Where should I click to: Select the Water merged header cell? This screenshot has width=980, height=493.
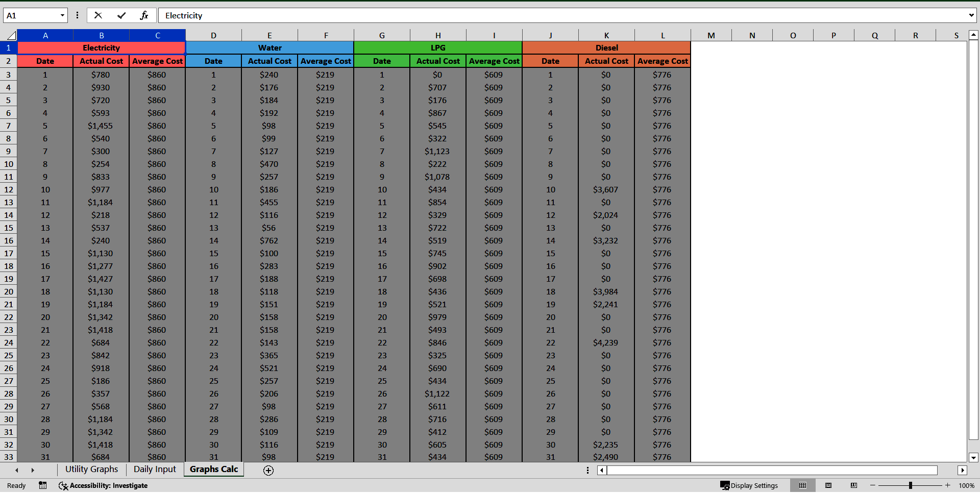tap(269, 47)
